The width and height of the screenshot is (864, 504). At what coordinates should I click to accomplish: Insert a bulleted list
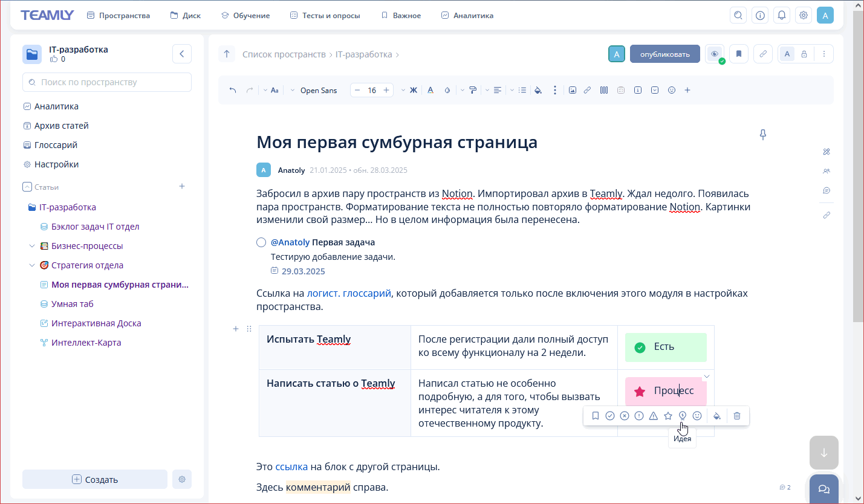(522, 91)
